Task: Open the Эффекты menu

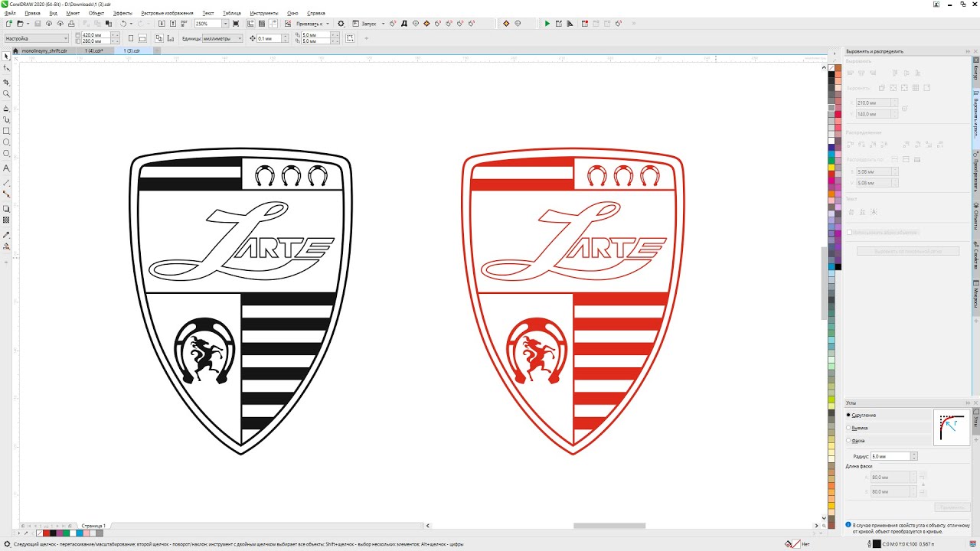Action: [122, 13]
